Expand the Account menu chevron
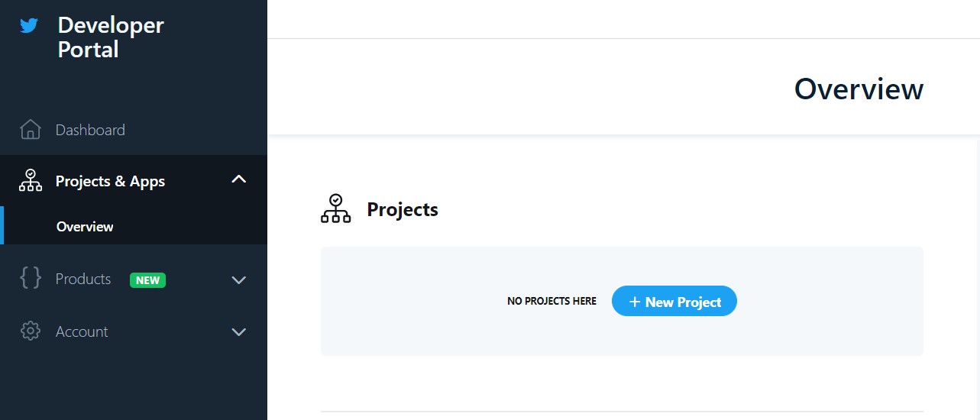 click(x=239, y=332)
